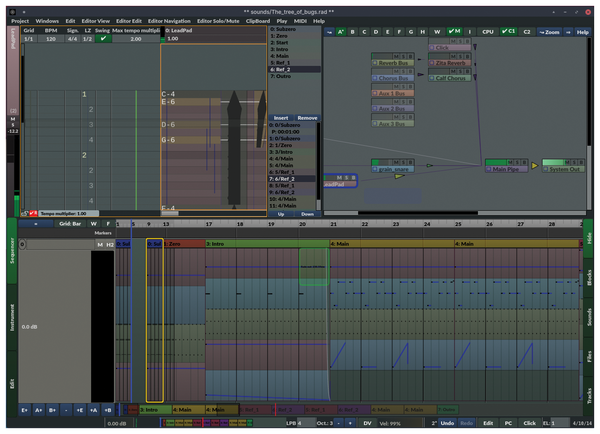Select the 3: Intro block in sequencer track
Screen dimensions: 600x434
click(267, 244)
